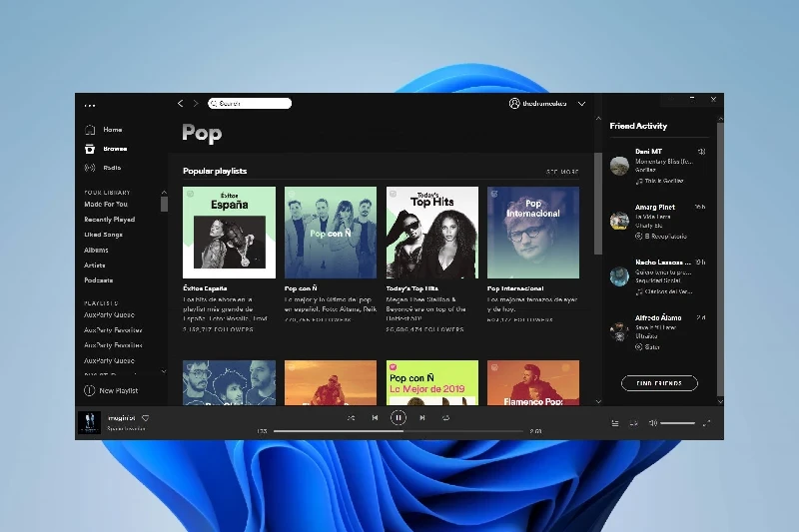The width and height of the screenshot is (799, 532).
Task: Click the Browse box icon
Action: tap(90, 149)
